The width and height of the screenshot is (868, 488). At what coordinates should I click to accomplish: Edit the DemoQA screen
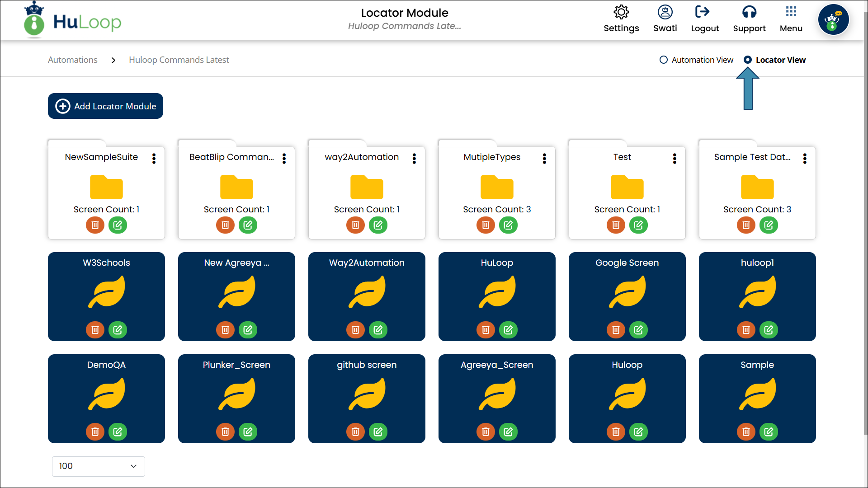click(118, 432)
